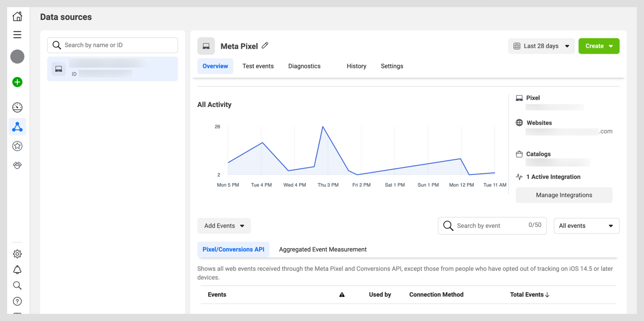Click the Manage Integrations button
644x321 pixels.
(564, 195)
